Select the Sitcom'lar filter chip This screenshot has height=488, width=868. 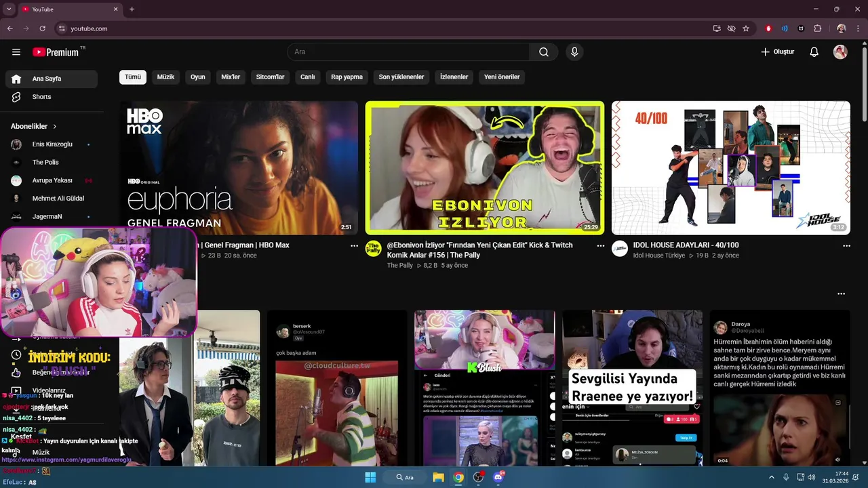click(270, 77)
